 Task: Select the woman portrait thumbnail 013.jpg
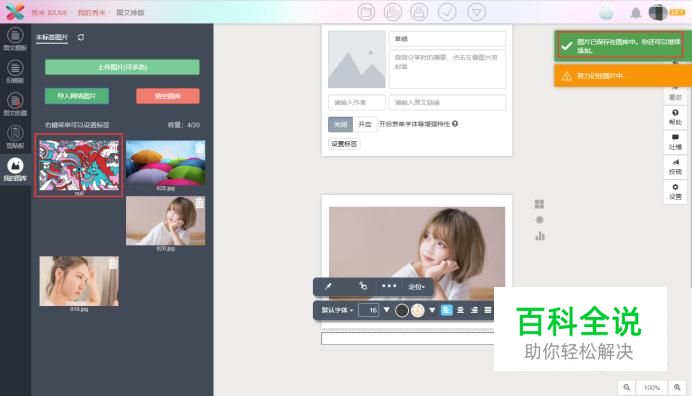[79, 281]
